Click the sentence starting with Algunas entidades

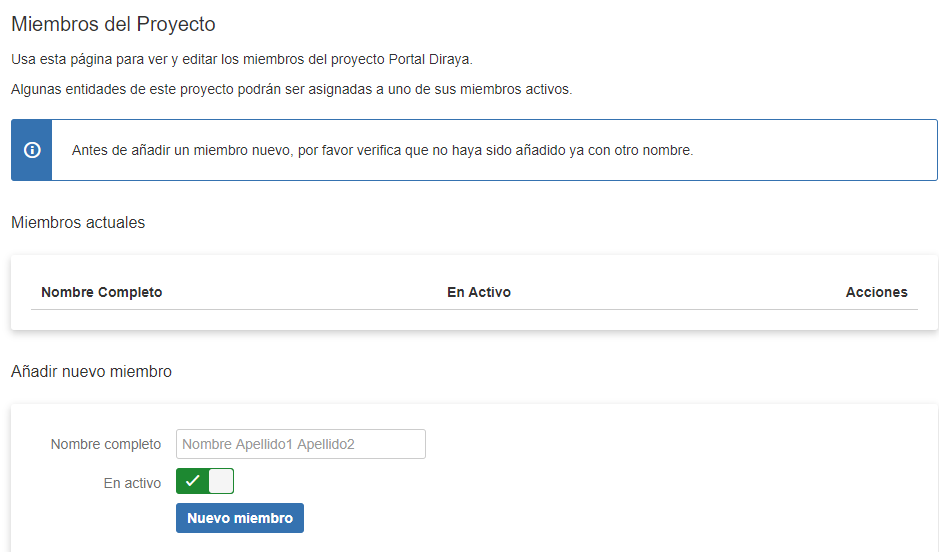(292, 89)
